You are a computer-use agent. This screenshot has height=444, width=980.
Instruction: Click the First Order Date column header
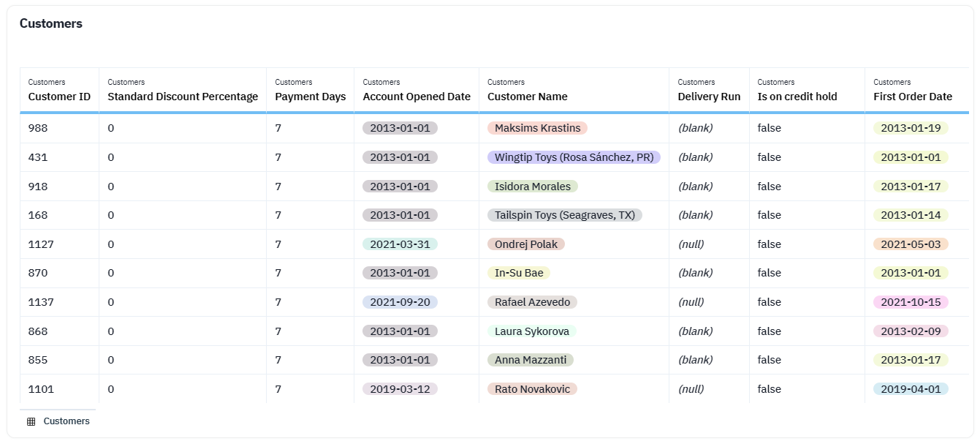pos(913,97)
